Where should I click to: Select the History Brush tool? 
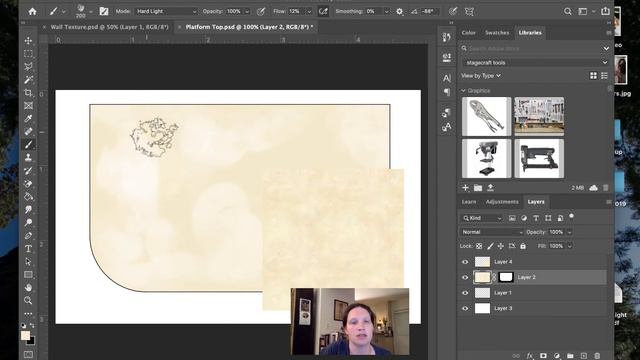tap(28, 171)
